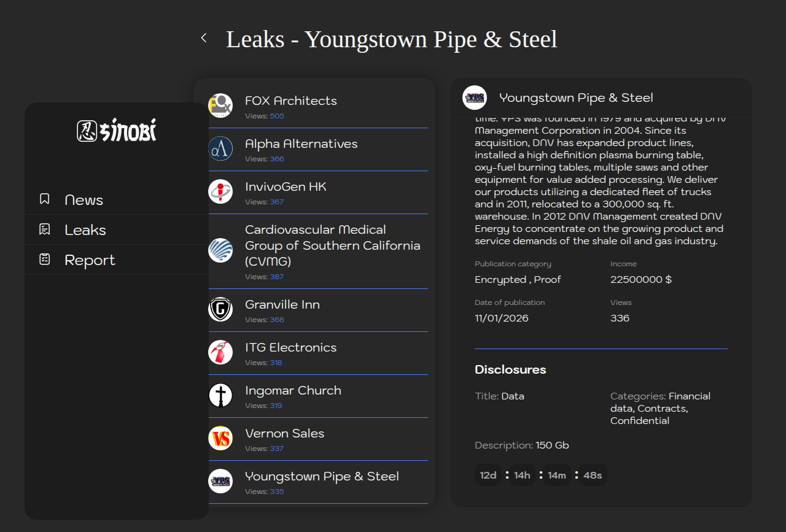Screen dimensions: 786x532
Task: Click the back arrow beside the page title
Action: (204, 38)
